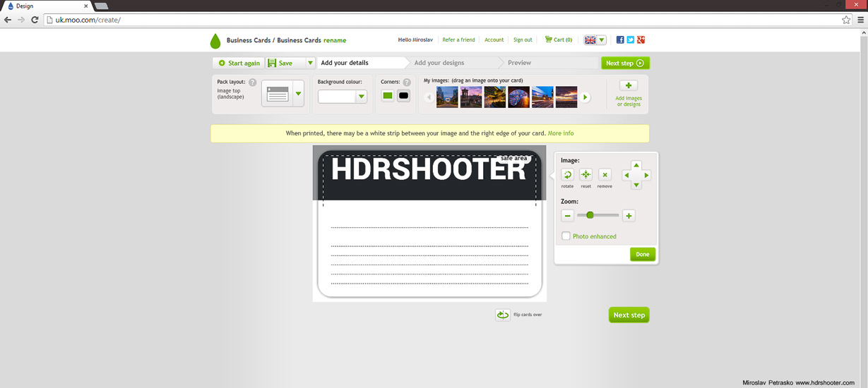
Task: Select square corners option
Action: tap(388, 96)
